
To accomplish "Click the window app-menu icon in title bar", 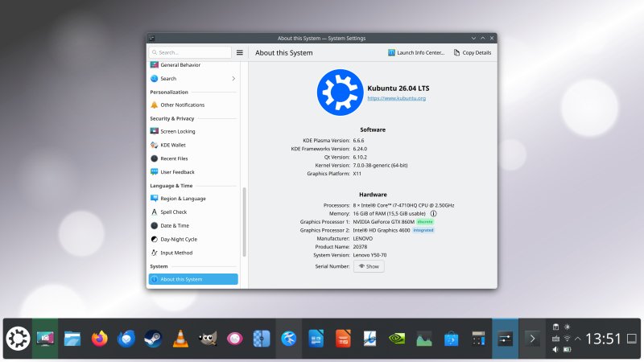I will pyautogui.click(x=151, y=38).
